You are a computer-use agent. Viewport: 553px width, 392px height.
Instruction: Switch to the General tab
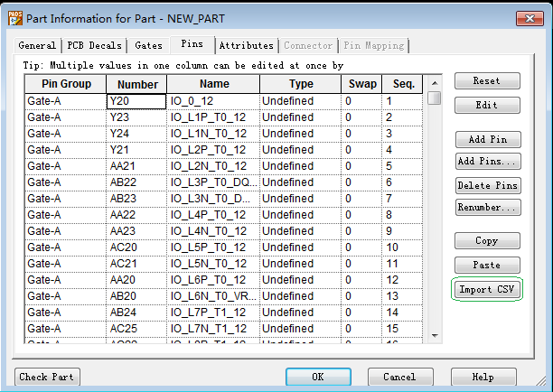coord(37,45)
